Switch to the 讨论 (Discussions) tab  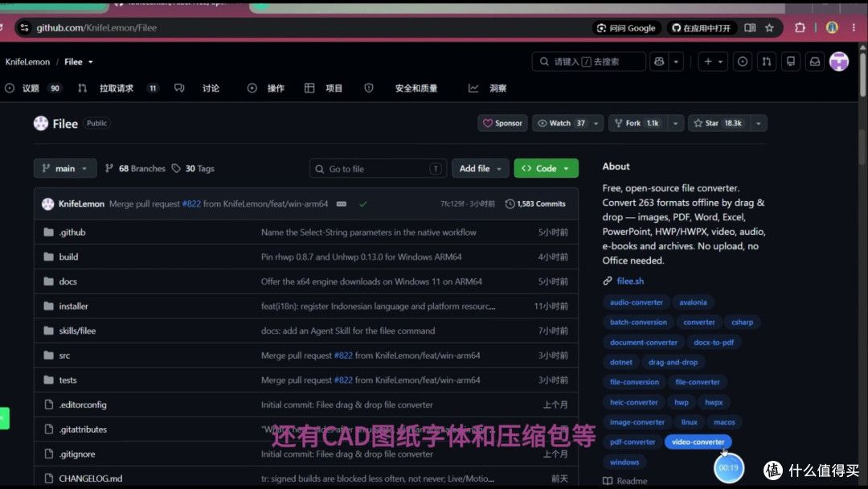(x=197, y=88)
